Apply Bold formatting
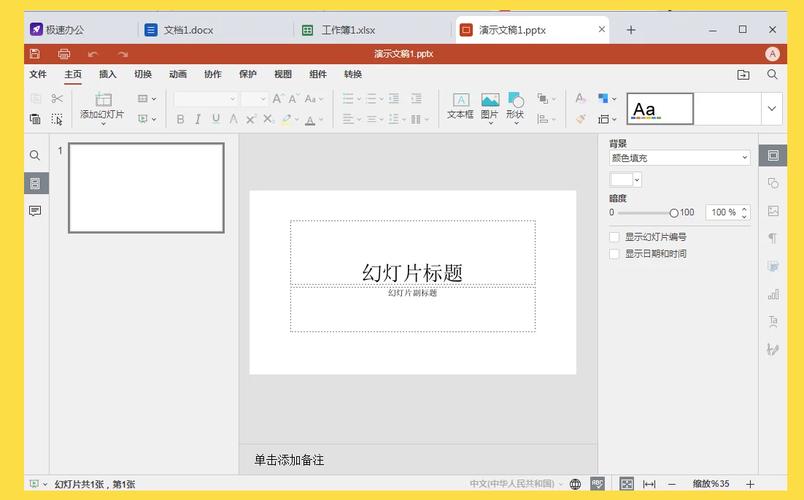This screenshot has height=500, width=804. tap(180, 119)
